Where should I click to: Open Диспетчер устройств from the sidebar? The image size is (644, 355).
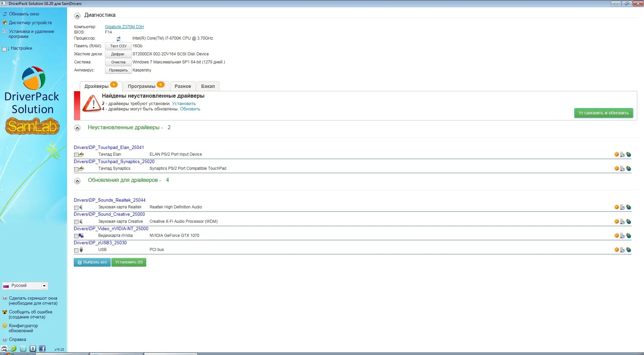pyautogui.click(x=30, y=23)
